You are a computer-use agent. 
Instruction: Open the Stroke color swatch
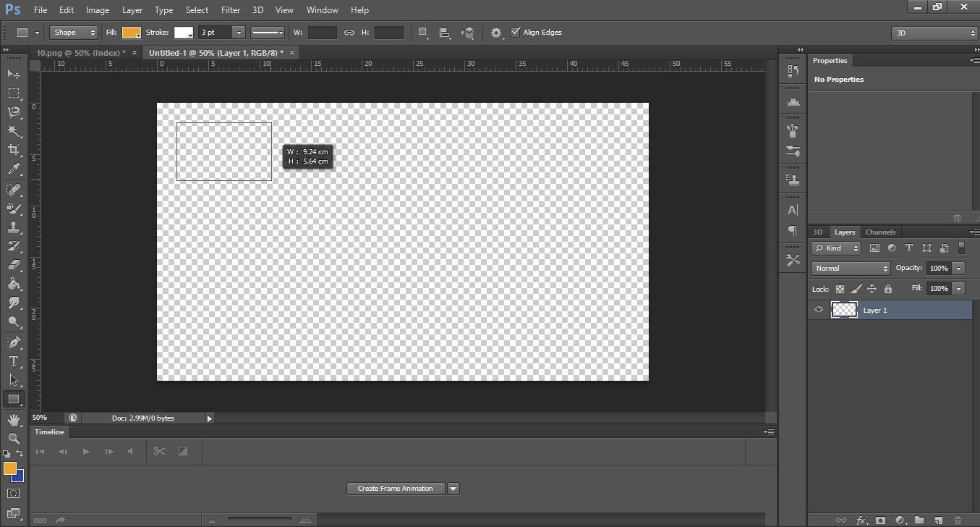click(184, 33)
